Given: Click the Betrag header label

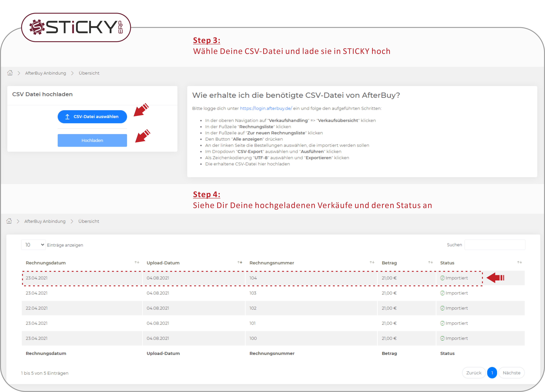Looking at the screenshot, I should tap(389, 263).
